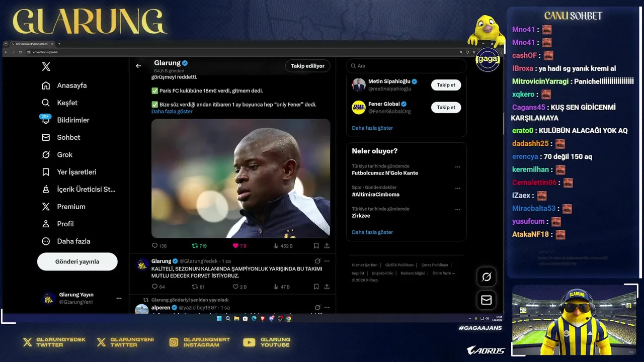Follow Metin Sipahioğlu with Takip et
The height and width of the screenshot is (362, 644).
446,85
